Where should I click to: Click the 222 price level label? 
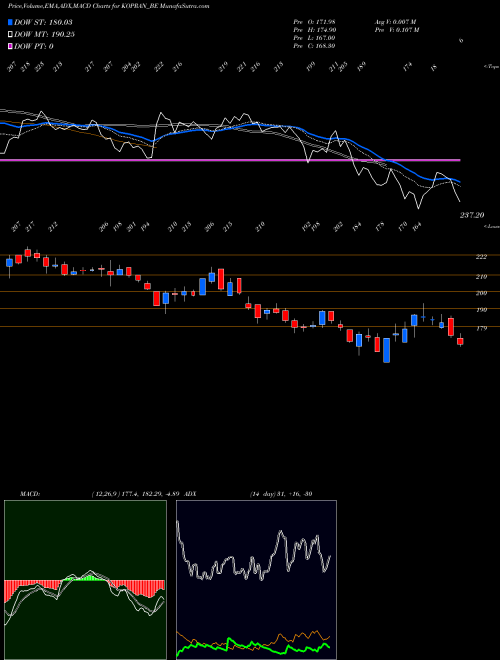(481, 257)
